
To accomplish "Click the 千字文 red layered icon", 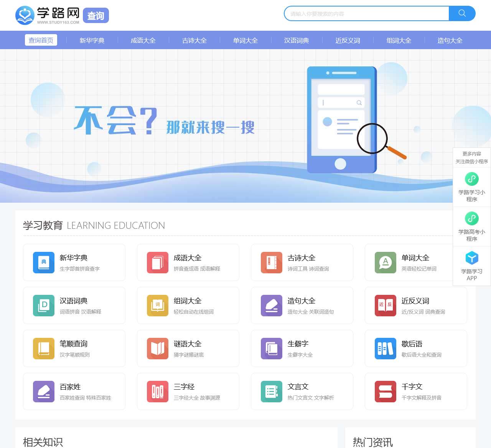I will coord(385,392).
